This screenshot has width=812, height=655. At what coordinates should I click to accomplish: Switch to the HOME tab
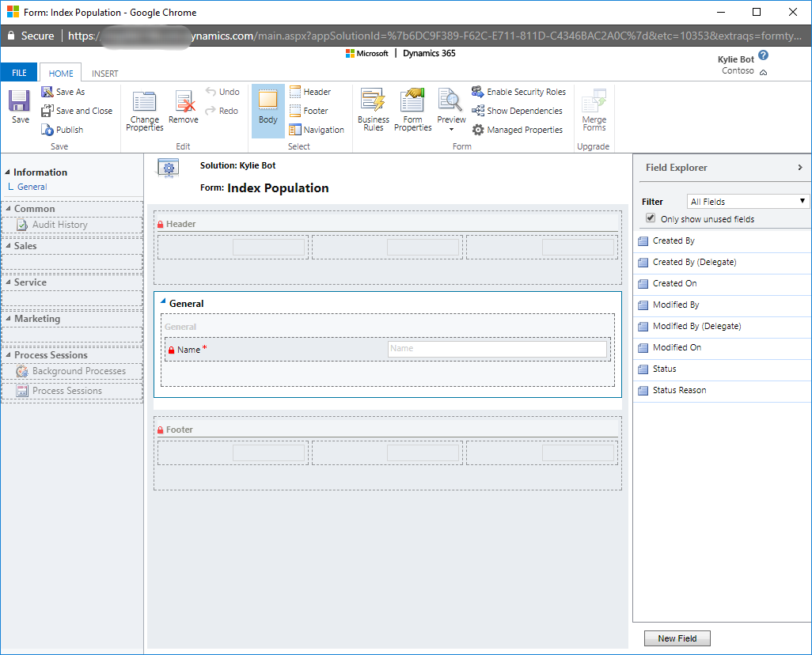[x=61, y=74]
